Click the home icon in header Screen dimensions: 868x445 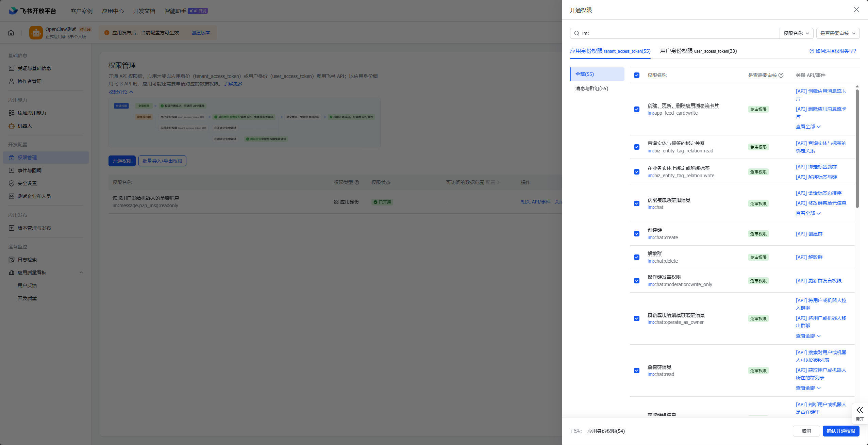pyautogui.click(x=11, y=33)
